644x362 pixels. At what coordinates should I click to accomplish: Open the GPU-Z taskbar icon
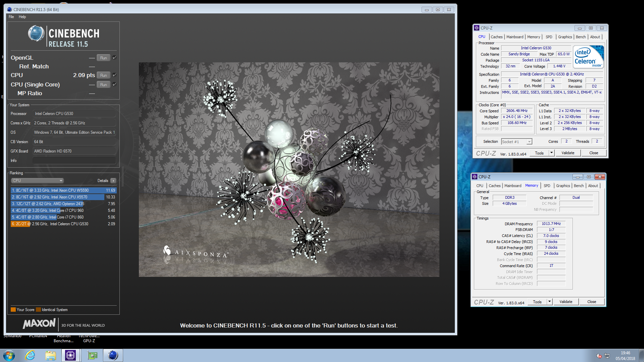[x=92, y=355]
